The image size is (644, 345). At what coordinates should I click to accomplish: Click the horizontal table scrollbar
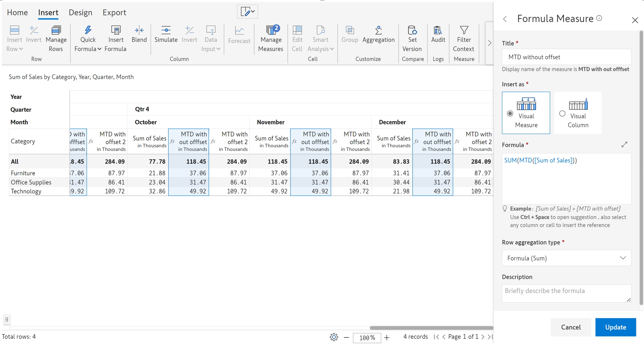point(431,328)
